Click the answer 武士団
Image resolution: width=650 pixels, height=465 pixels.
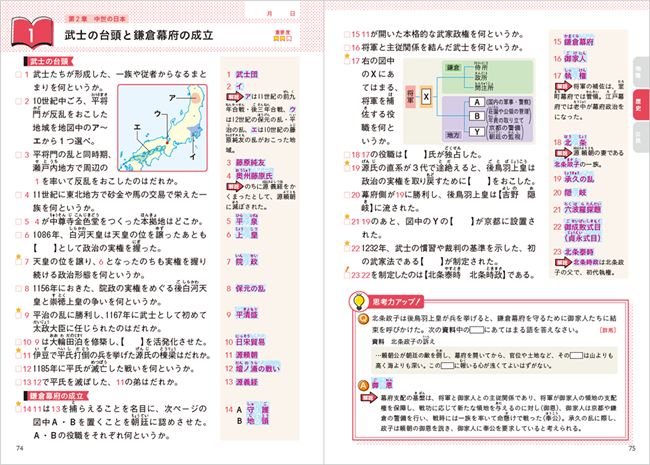247,75
